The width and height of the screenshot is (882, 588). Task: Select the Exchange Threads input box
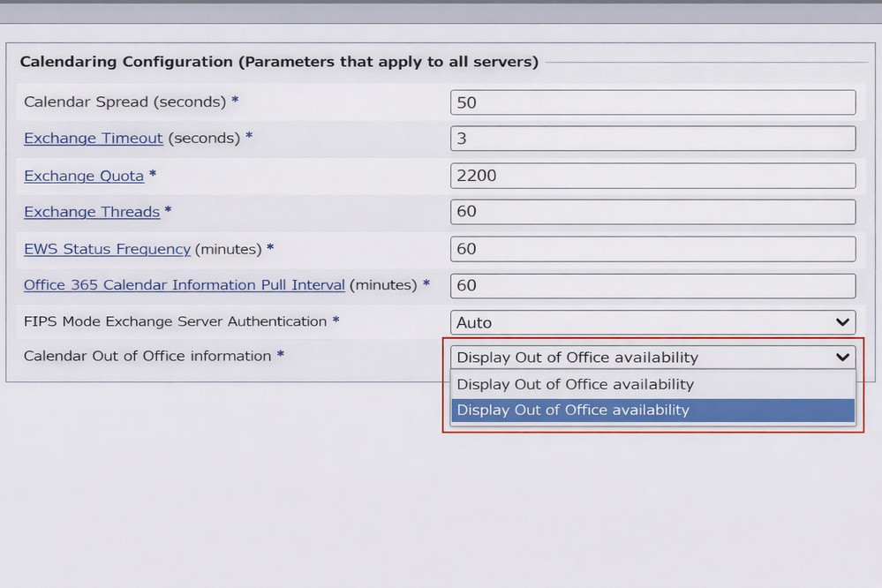652,212
